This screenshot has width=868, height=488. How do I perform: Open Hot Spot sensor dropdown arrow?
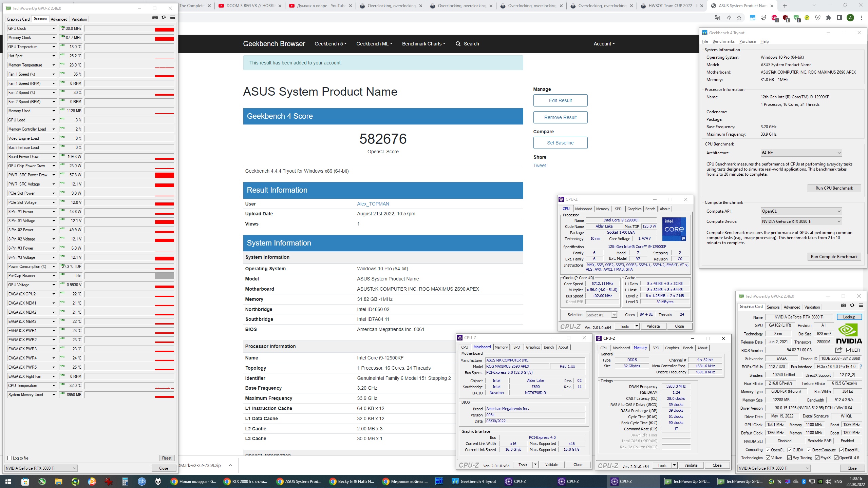pyautogui.click(x=54, y=56)
